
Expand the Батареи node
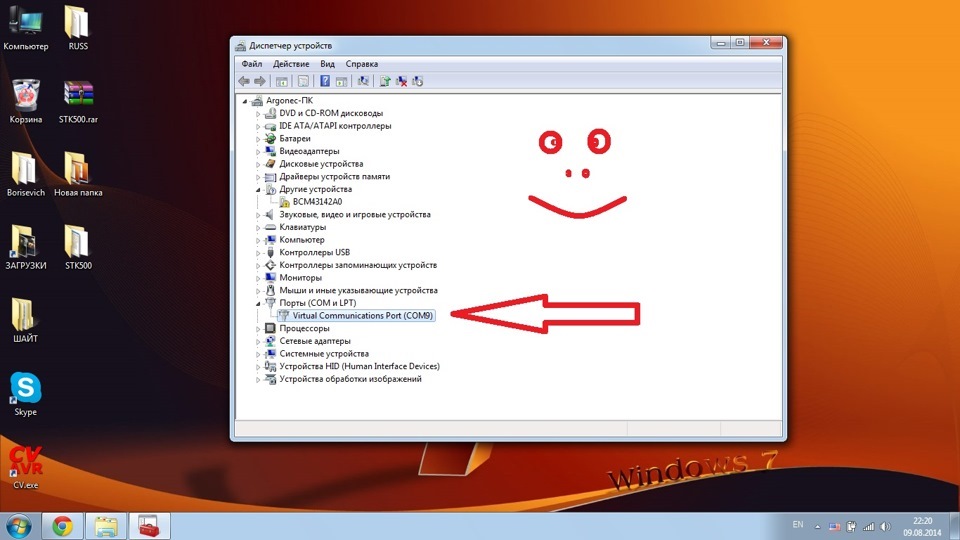(x=258, y=139)
